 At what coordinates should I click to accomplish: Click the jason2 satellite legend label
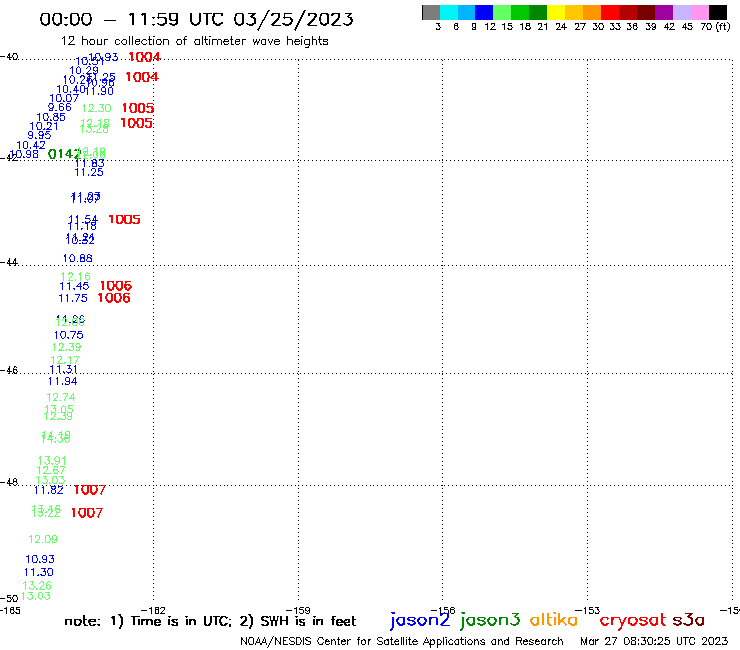420,620
